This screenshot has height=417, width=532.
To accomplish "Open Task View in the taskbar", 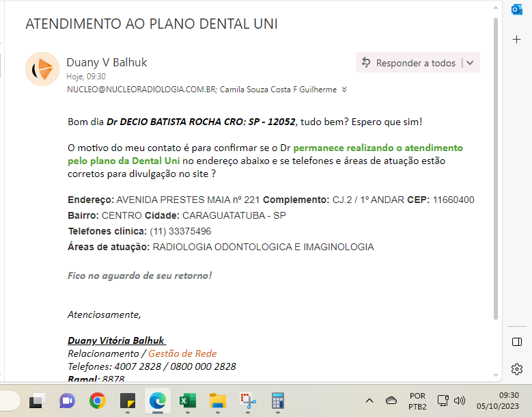I will [38, 401].
